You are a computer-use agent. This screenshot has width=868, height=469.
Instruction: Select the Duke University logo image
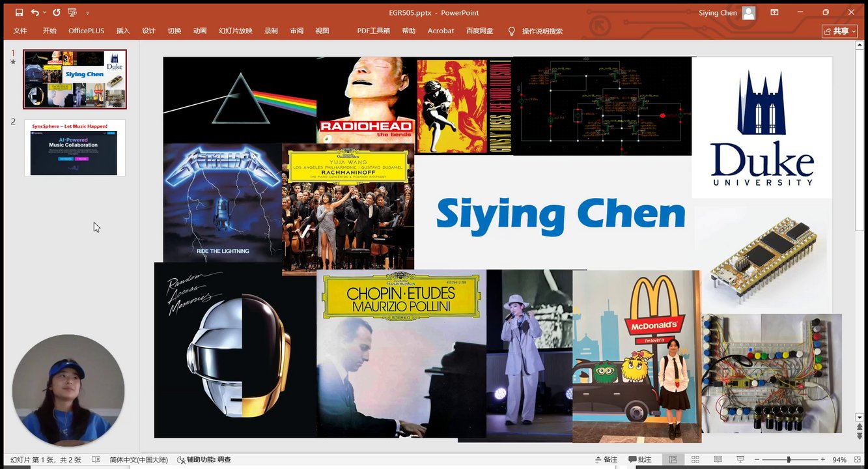[x=762, y=128]
